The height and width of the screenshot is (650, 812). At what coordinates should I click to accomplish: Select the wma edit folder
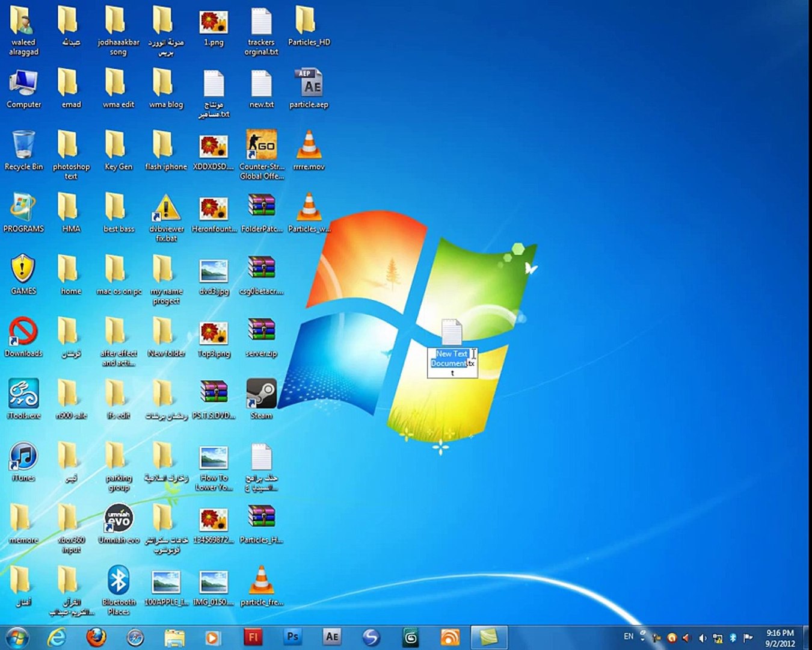tap(118, 88)
